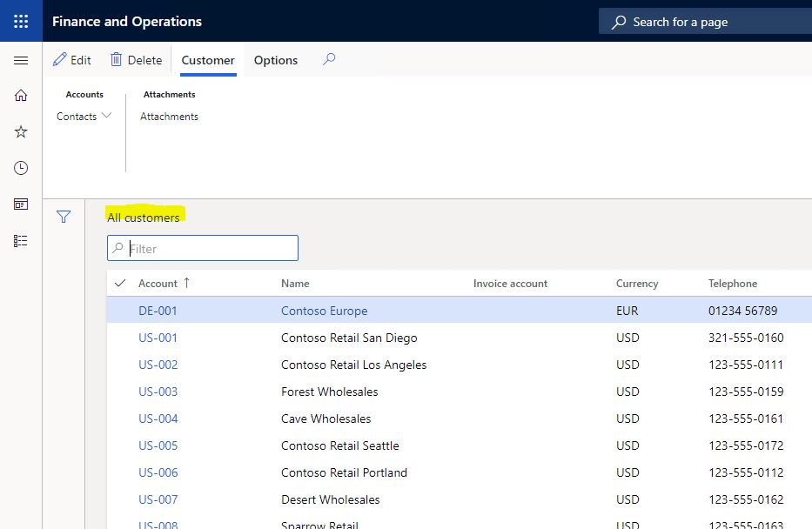Viewport: 812px width, 529px height.
Task: Click telephone 123-555-0162
Action: pos(746,499)
